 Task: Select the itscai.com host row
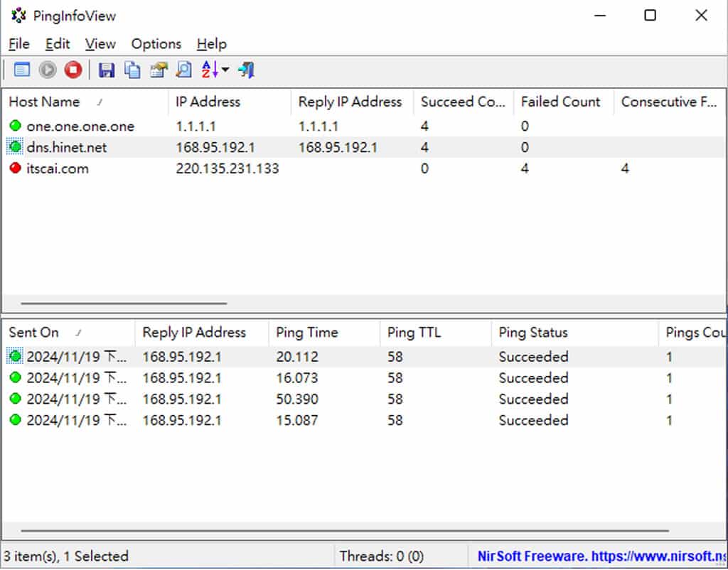pos(58,169)
